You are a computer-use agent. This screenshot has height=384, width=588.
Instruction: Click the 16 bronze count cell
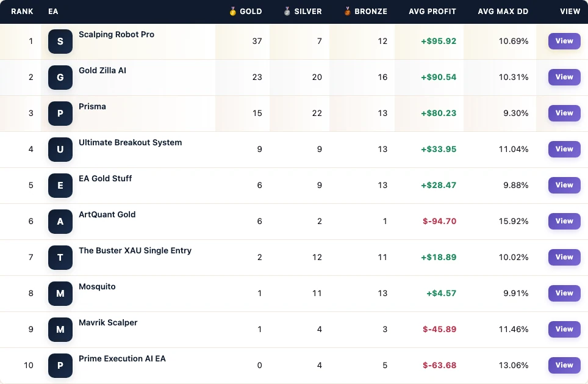click(382, 78)
